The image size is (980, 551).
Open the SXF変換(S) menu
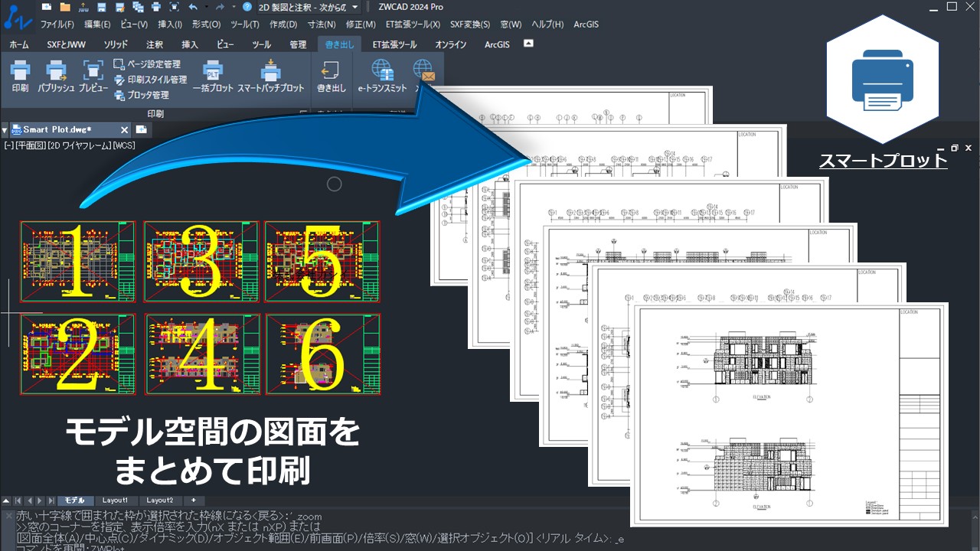tap(470, 24)
